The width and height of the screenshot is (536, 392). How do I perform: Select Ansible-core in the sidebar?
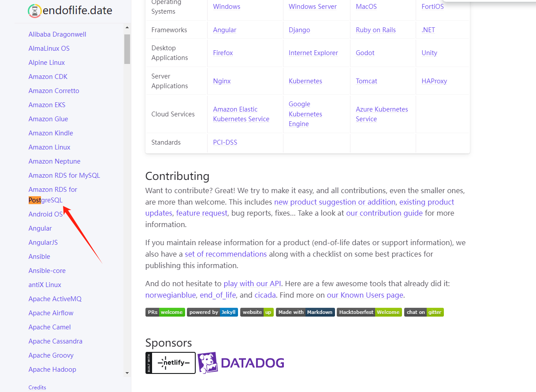47,271
